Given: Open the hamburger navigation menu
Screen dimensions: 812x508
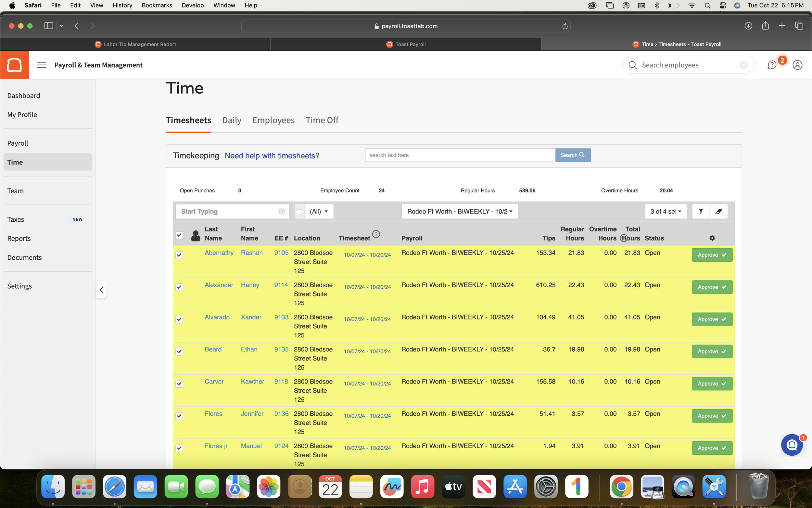Looking at the screenshot, I should pos(42,65).
